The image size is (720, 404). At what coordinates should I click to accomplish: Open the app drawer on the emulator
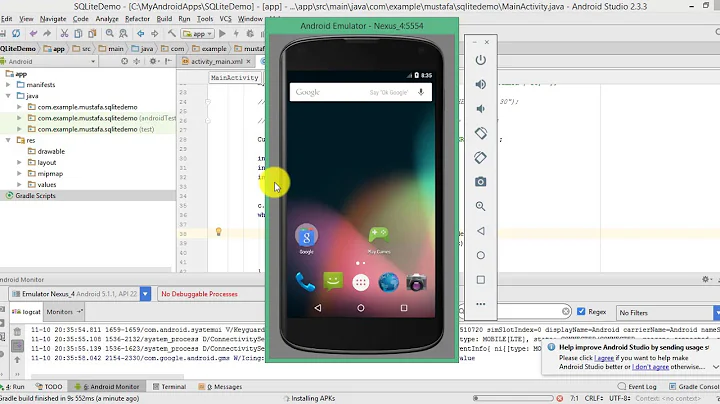[x=360, y=282]
